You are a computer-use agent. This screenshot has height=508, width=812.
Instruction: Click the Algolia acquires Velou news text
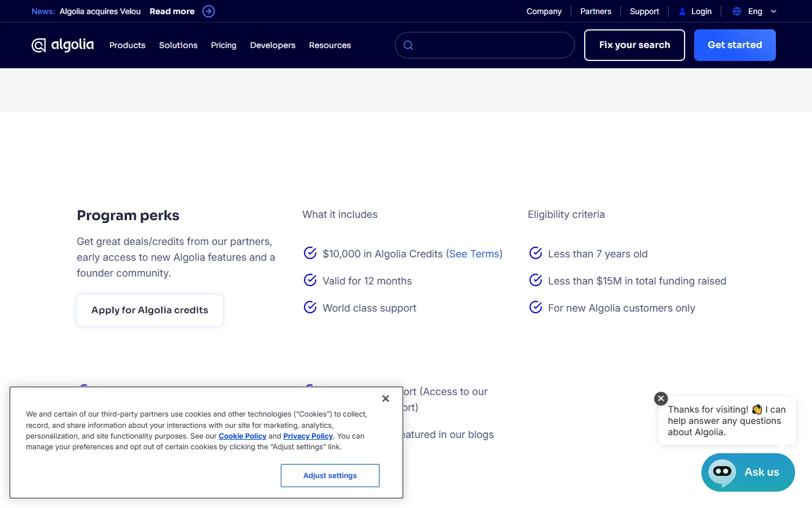[x=100, y=11]
